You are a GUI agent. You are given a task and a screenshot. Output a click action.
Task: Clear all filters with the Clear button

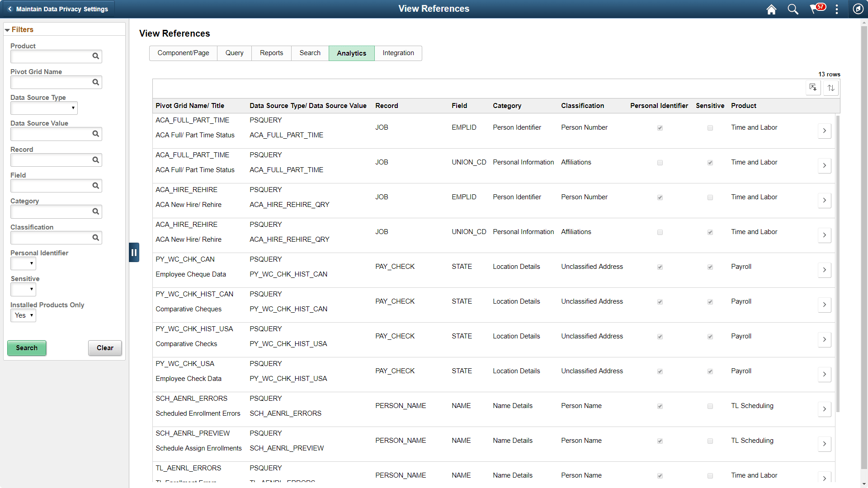click(104, 348)
